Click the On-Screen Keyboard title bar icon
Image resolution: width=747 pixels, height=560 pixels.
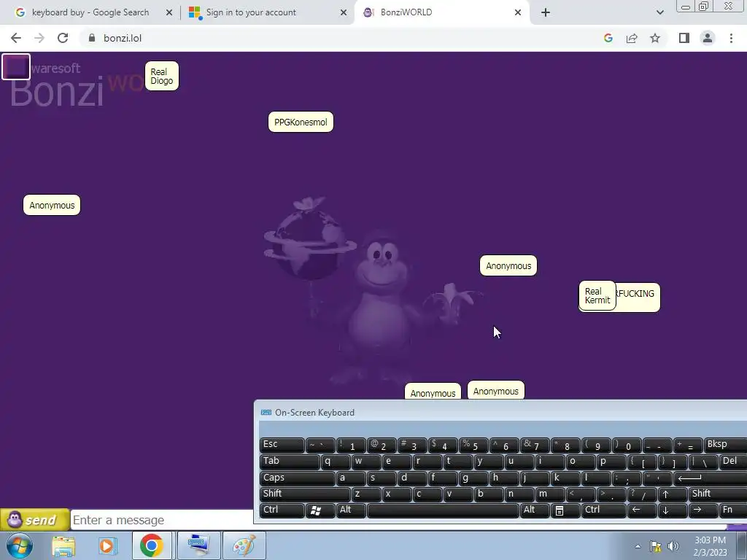tap(266, 413)
